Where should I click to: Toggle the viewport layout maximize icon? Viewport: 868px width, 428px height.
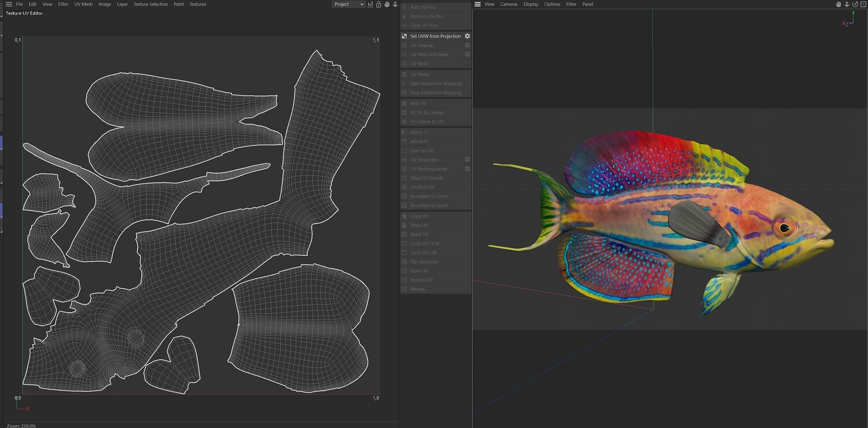coord(863,4)
